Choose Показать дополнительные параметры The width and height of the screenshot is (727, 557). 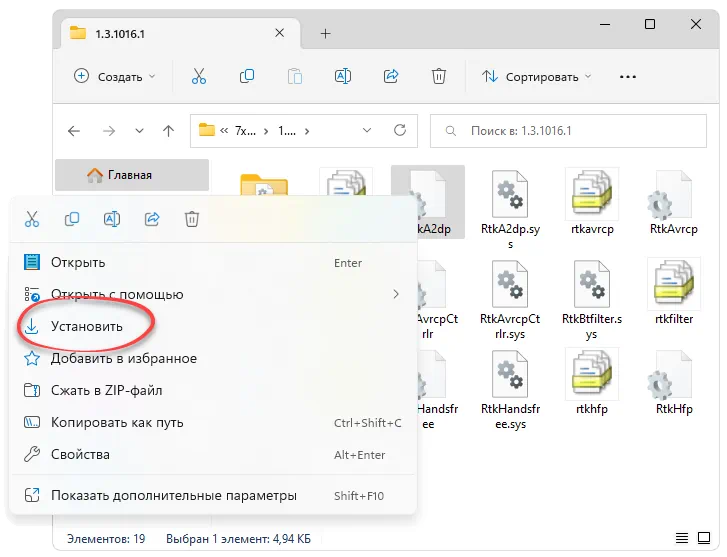pos(212,496)
